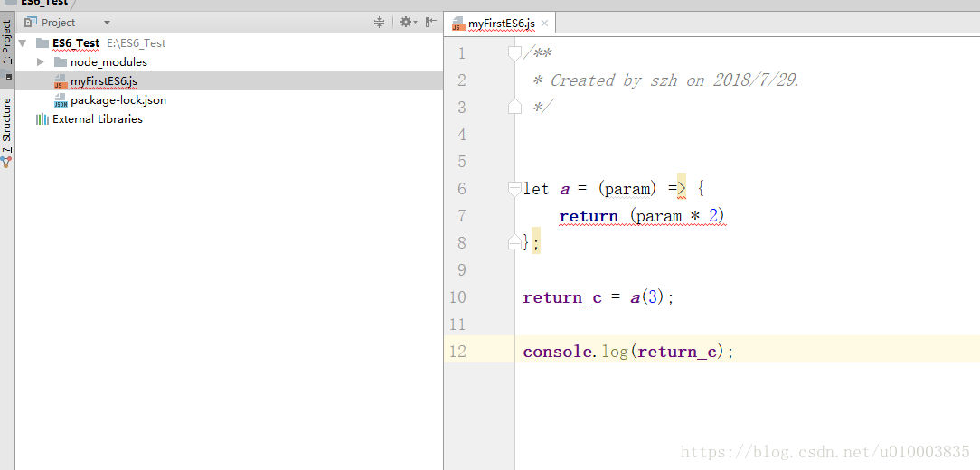
Task: Click the ES6_Test folder icon in tree
Action: 42,43
